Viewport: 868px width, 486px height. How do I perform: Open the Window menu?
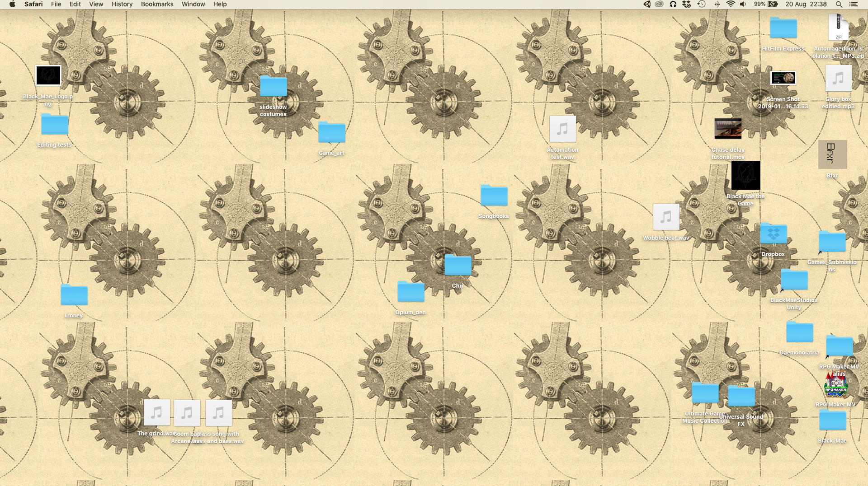[193, 4]
